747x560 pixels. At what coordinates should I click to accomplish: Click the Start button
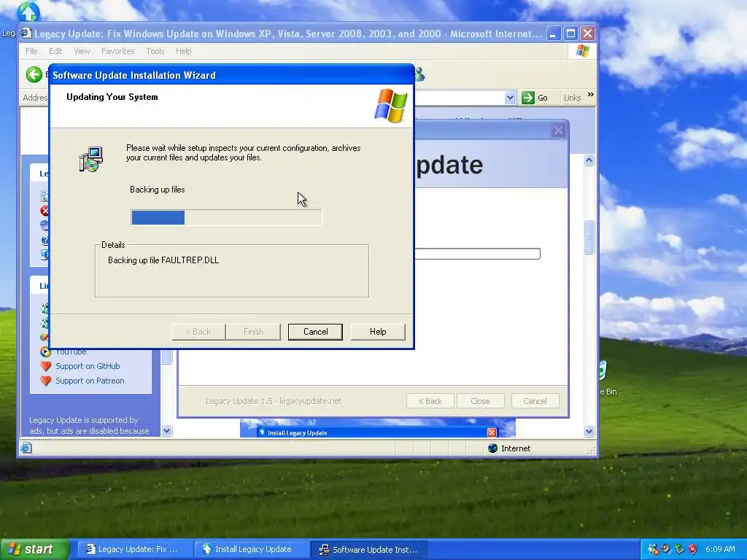pos(34,549)
